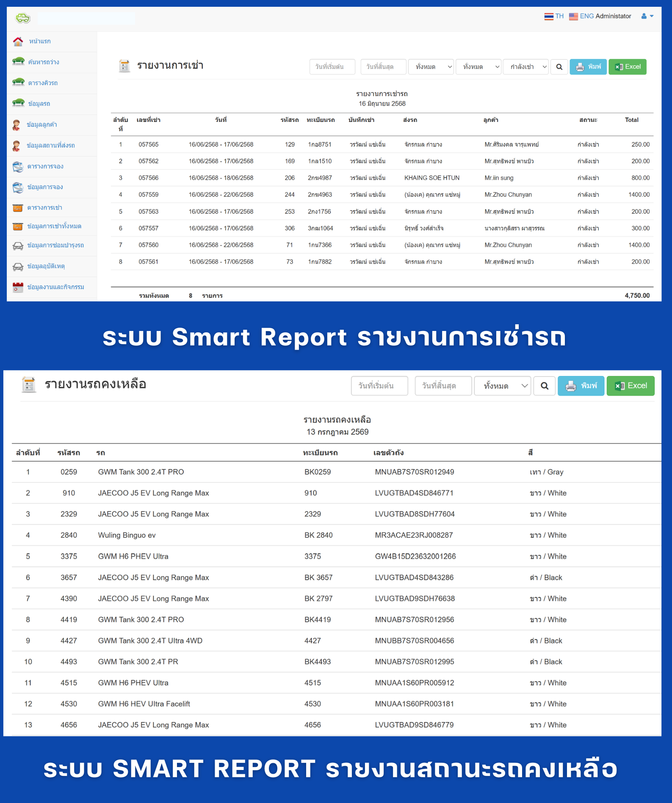Click Excel button in remaining cars report

[x=631, y=386]
